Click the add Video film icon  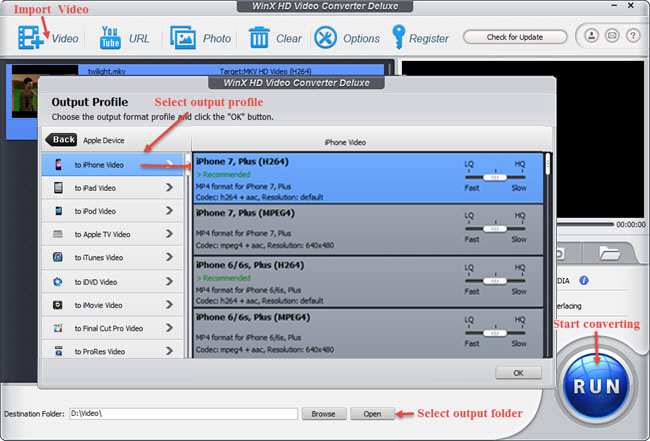point(30,37)
